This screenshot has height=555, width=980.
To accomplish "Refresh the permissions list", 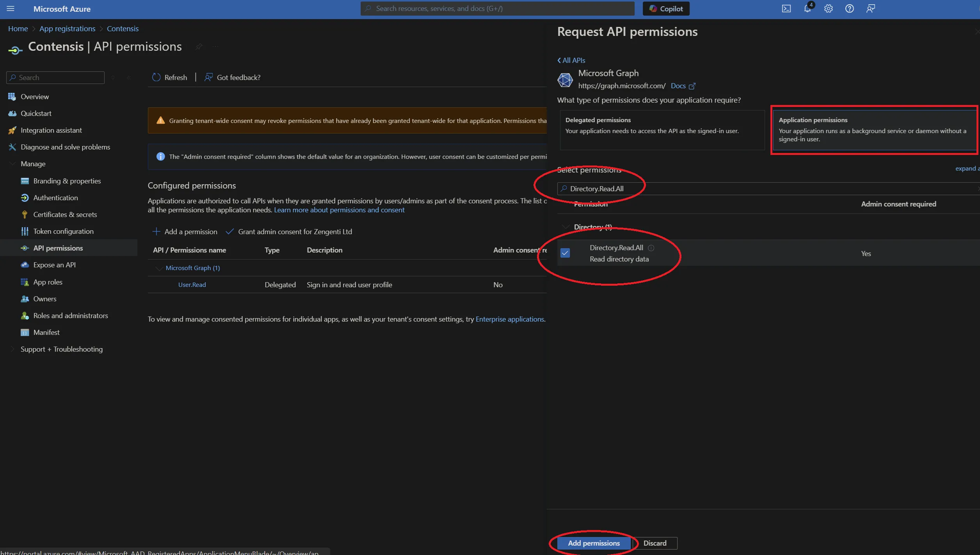I will point(170,77).
